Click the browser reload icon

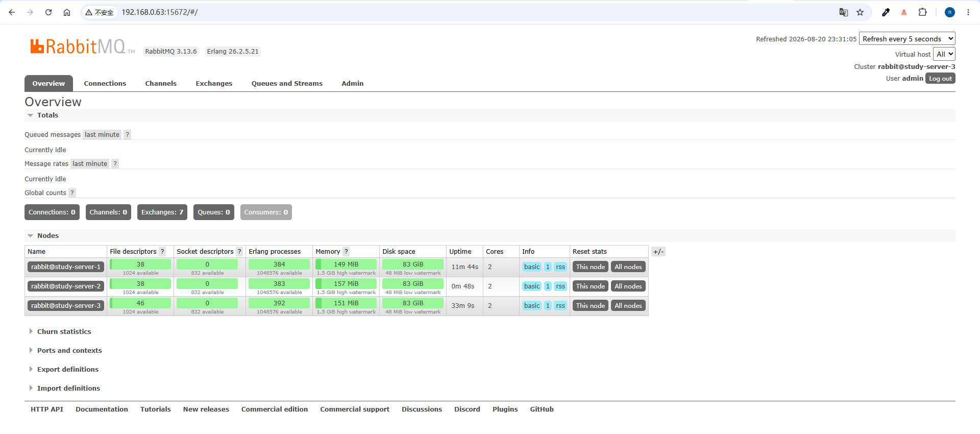point(48,12)
